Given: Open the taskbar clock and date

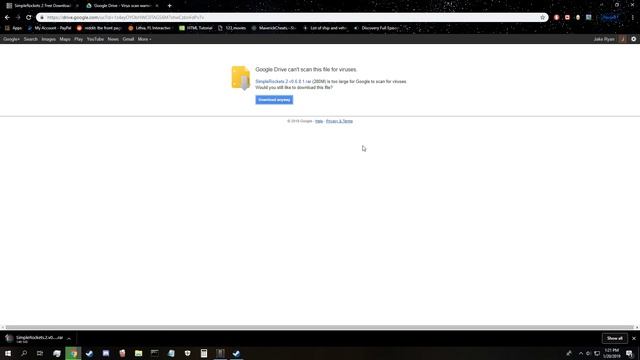Looking at the screenshot, I should pyautogui.click(x=611, y=353).
